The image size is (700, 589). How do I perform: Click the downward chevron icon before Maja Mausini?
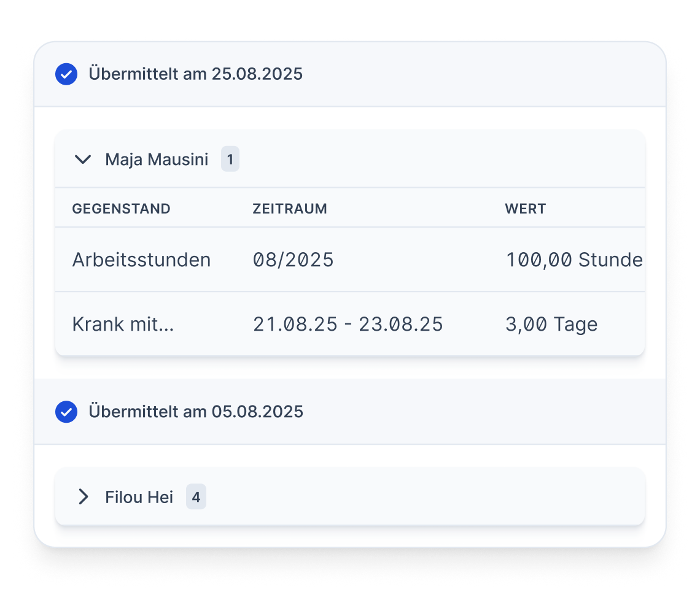(84, 158)
